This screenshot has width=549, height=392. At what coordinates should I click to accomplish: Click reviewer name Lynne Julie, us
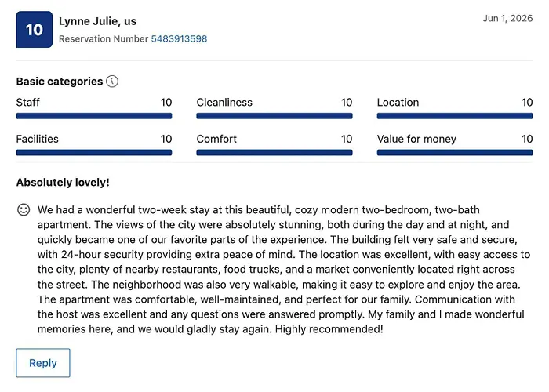point(98,21)
